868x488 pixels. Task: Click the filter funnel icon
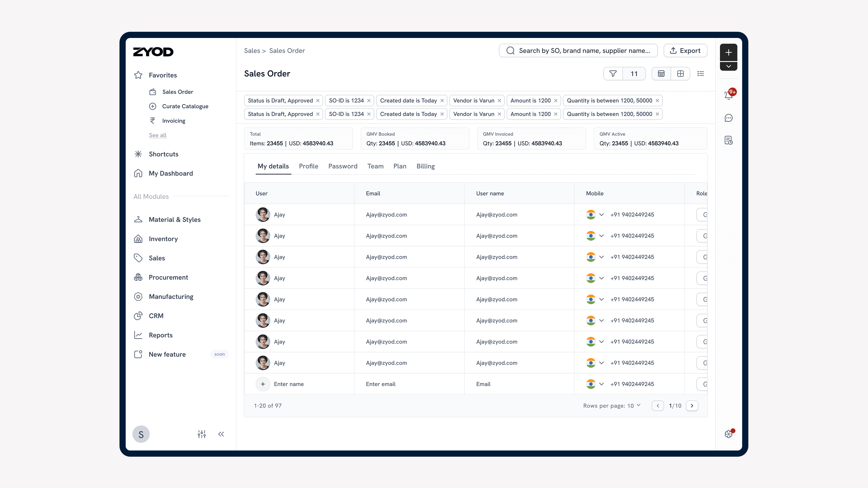(x=613, y=73)
